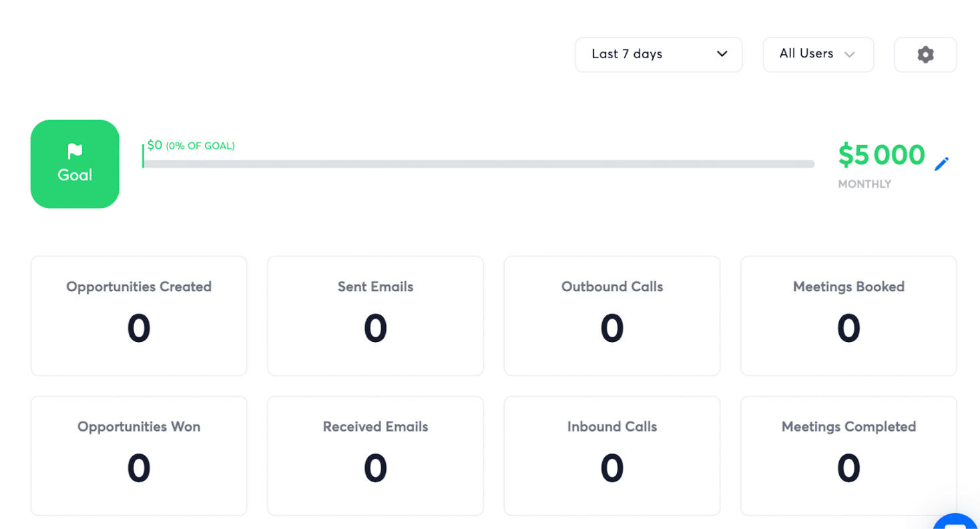Open the Received Emails card
Image resolution: width=980 pixels, height=529 pixels.
coord(375,456)
